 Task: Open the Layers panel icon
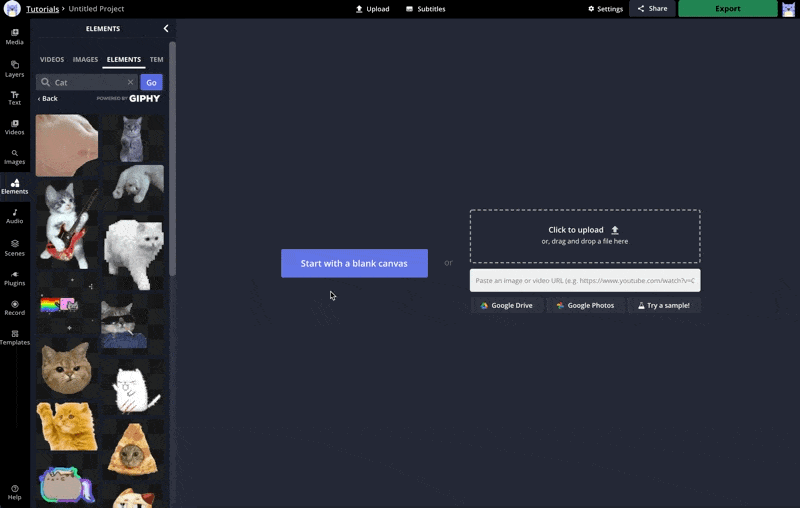pyautogui.click(x=14, y=68)
